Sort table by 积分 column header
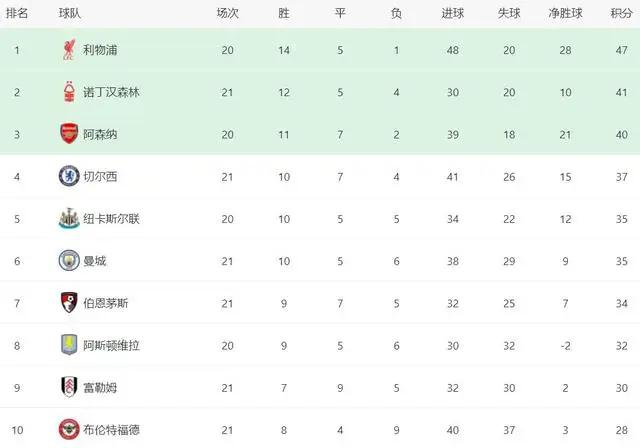The height and width of the screenshot is (448, 640). coord(620,13)
